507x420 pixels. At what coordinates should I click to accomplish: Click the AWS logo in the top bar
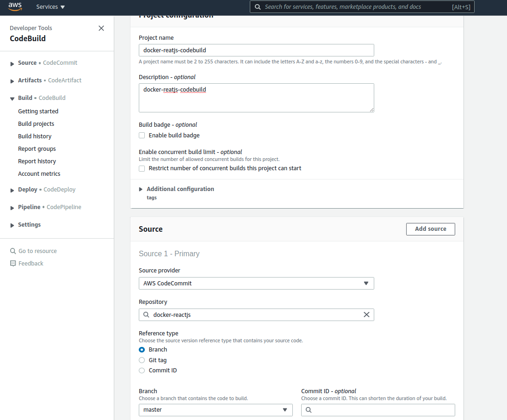[x=14, y=6]
